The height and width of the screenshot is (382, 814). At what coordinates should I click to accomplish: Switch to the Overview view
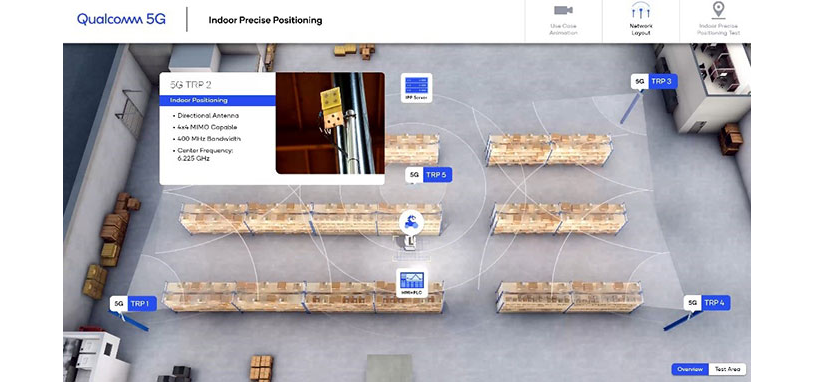[690, 369]
